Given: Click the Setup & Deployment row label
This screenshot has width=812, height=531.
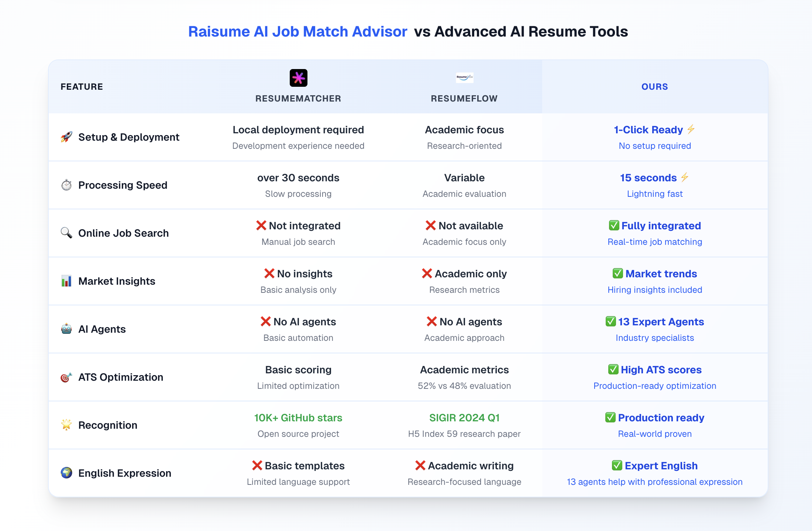Looking at the screenshot, I should pos(129,137).
